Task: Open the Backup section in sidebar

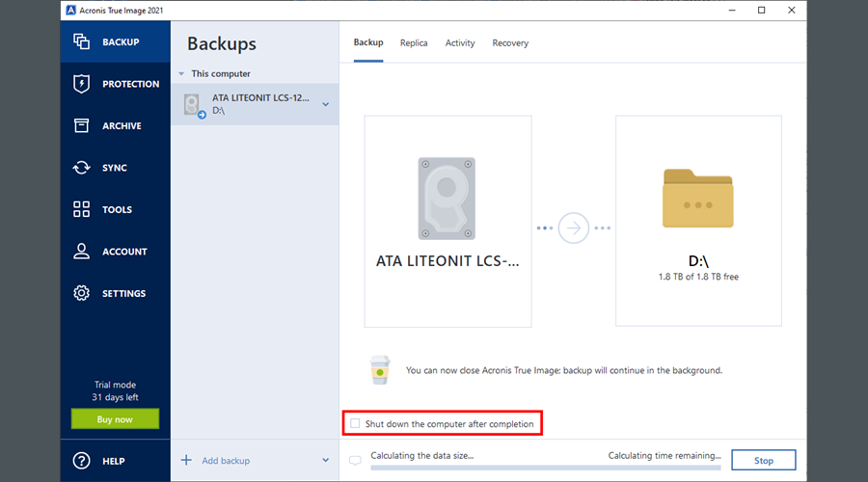Action: (x=114, y=42)
